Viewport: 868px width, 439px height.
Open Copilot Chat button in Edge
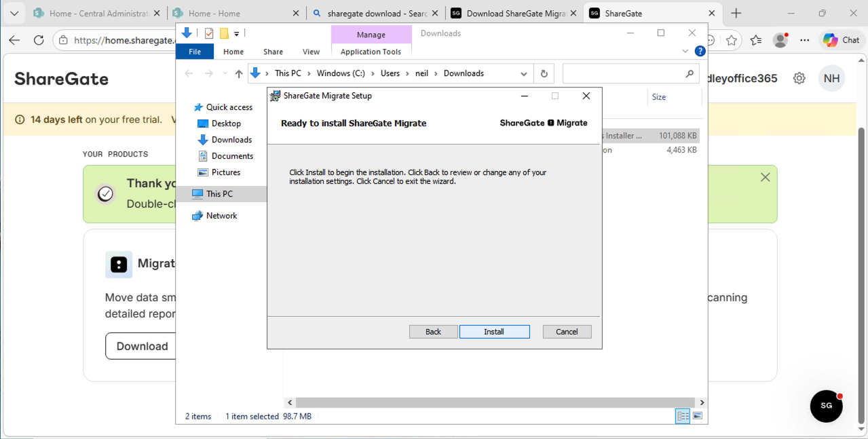[x=842, y=40]
